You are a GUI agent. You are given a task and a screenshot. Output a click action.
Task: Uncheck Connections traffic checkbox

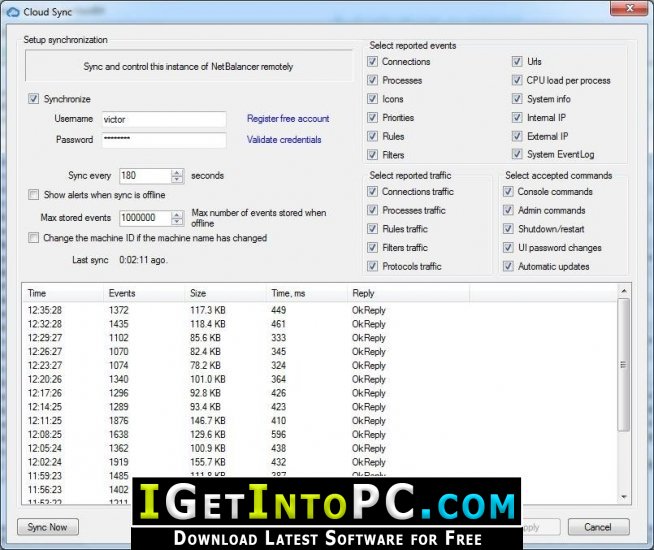coord(372,191)
